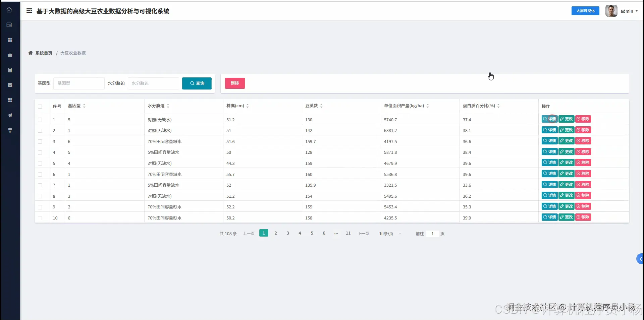Image resolution: width=644 pixels, height=320 pixels.
Task: Open the home icon in the sidebar
Action: click(x=9, y=10)
